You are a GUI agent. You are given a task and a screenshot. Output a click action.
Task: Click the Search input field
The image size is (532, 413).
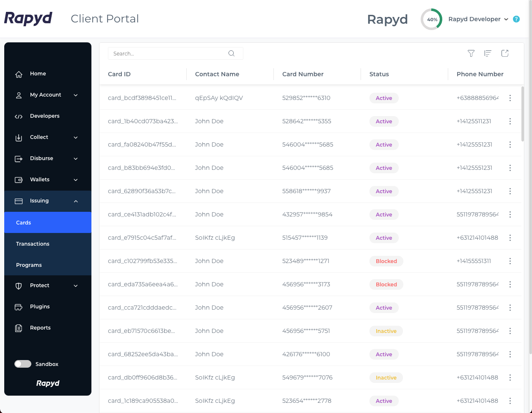coord(176,53)
